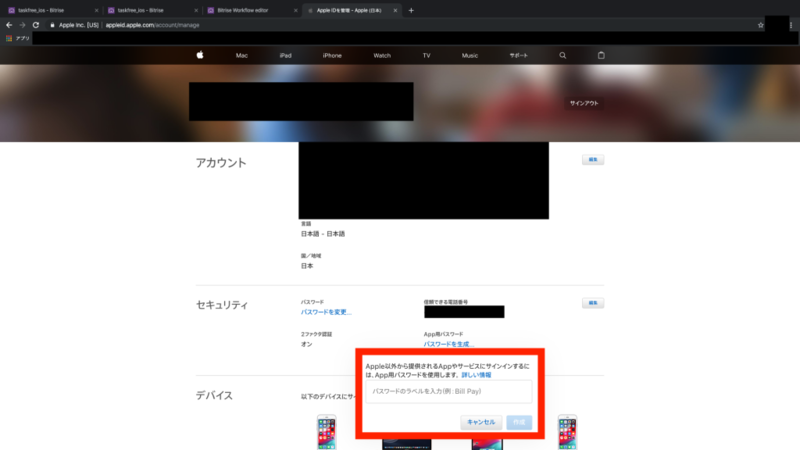This screenshot has width=800, height=450.
Task: Switch to second taskfree_ios Bitrise tab
Action: coord(151,10)
